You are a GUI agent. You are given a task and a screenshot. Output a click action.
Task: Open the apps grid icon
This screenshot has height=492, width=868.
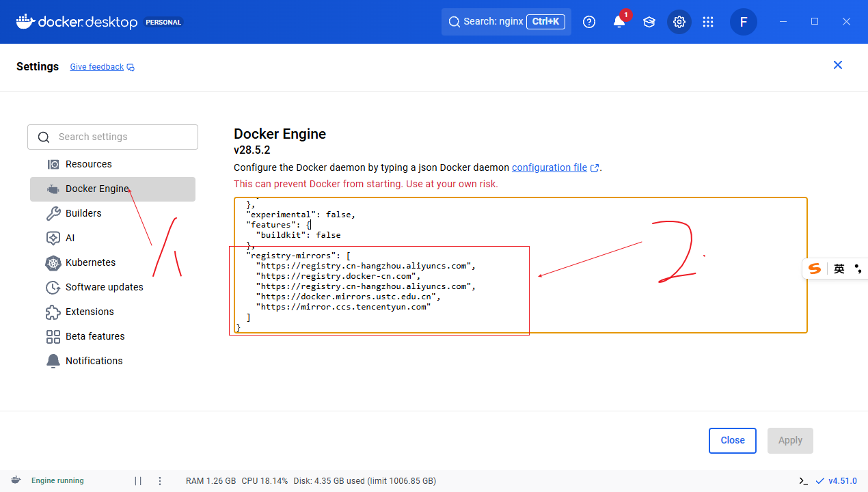click(x=708, y=22)
